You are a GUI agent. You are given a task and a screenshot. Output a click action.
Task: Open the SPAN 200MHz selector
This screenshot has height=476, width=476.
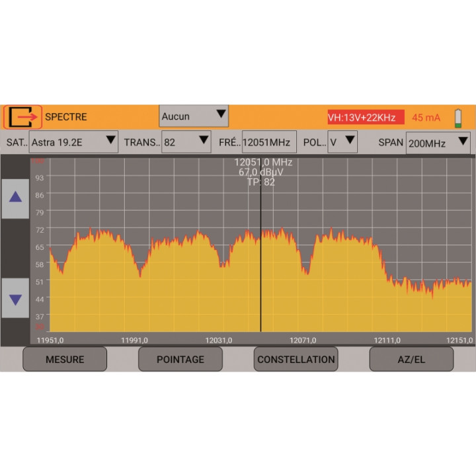[438, 143]
